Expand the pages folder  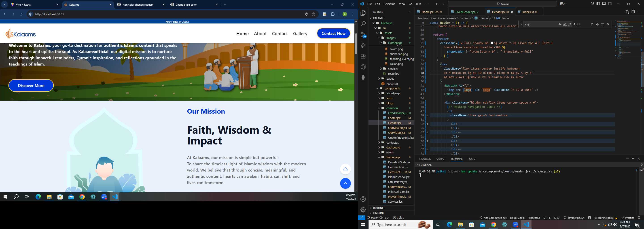point(390,78)
